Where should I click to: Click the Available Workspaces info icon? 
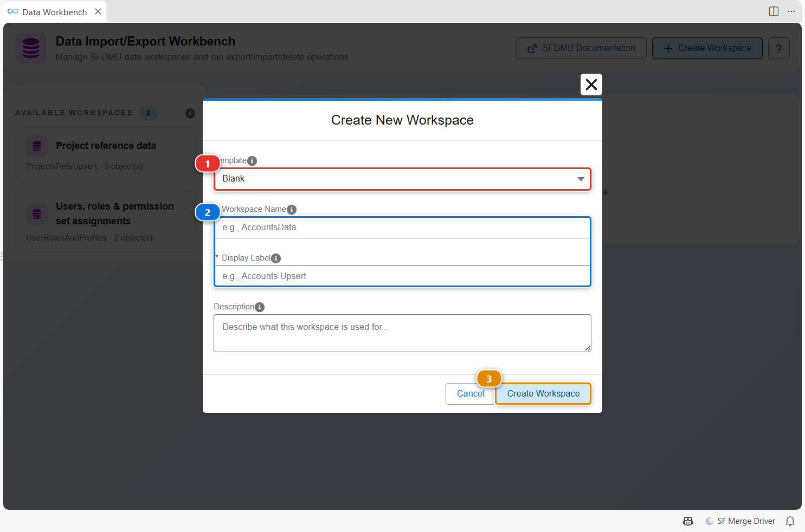[x=190, y=113]
